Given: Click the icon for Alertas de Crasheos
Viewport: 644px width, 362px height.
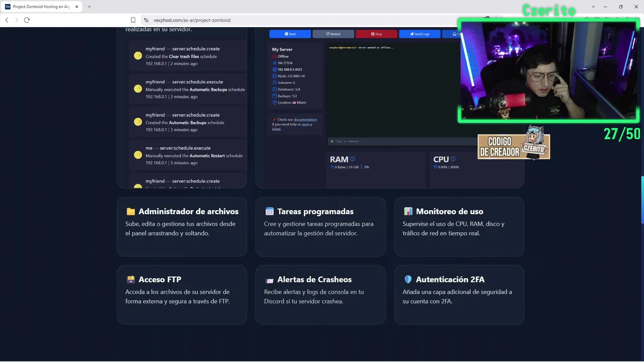Looking at the screenshot, I should click(x=269, y=280).
